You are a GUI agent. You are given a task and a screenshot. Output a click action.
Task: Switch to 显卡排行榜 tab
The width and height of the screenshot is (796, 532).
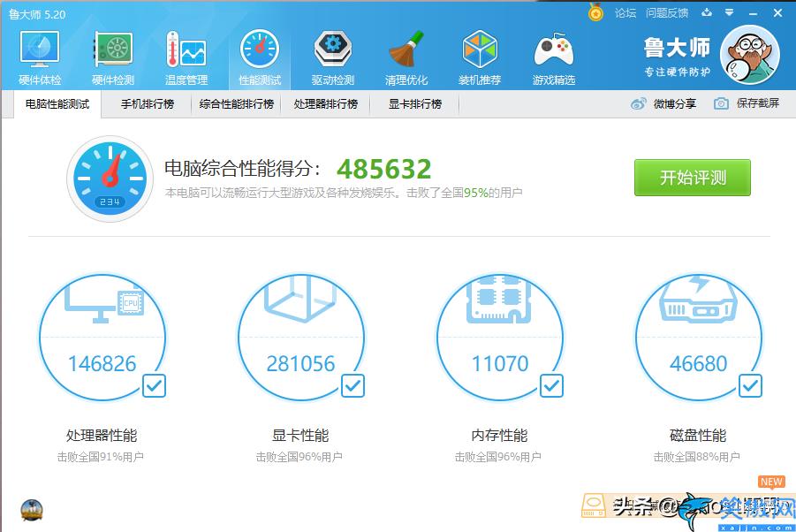coord(414,104)
